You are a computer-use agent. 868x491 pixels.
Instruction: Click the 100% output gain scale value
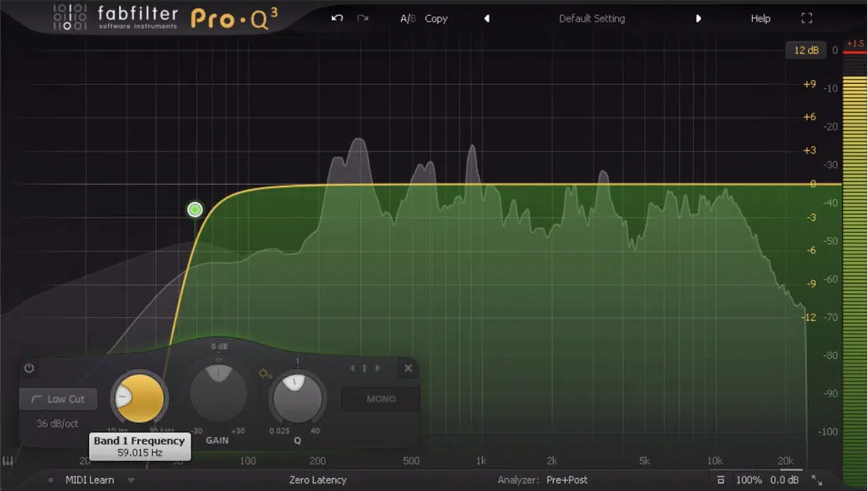tap(748, 480)
